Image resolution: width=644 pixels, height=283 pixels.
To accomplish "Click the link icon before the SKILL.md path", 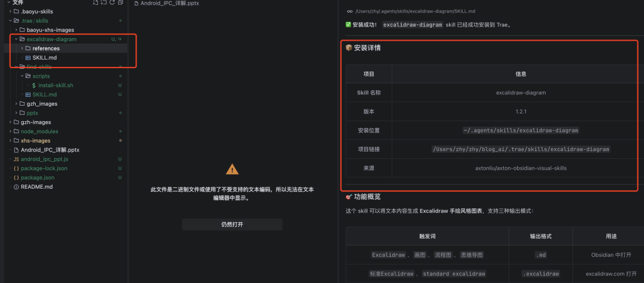I will [349, 11].
